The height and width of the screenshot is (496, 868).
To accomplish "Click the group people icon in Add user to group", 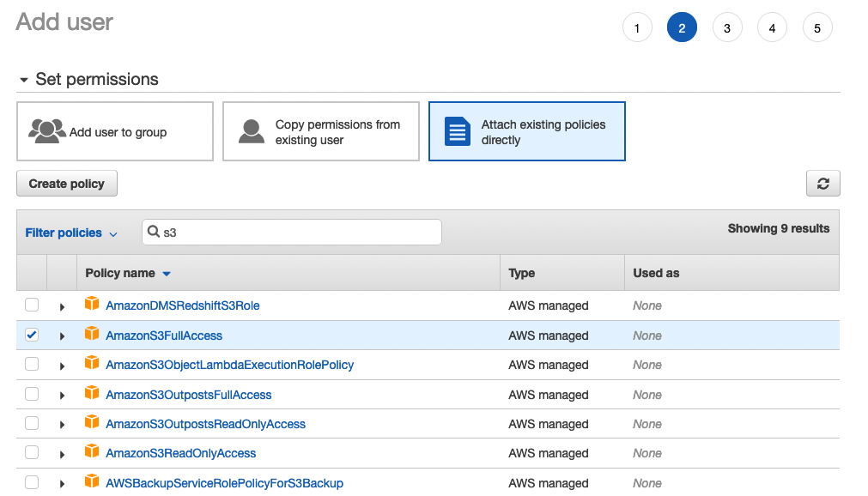I will (47, 131).
